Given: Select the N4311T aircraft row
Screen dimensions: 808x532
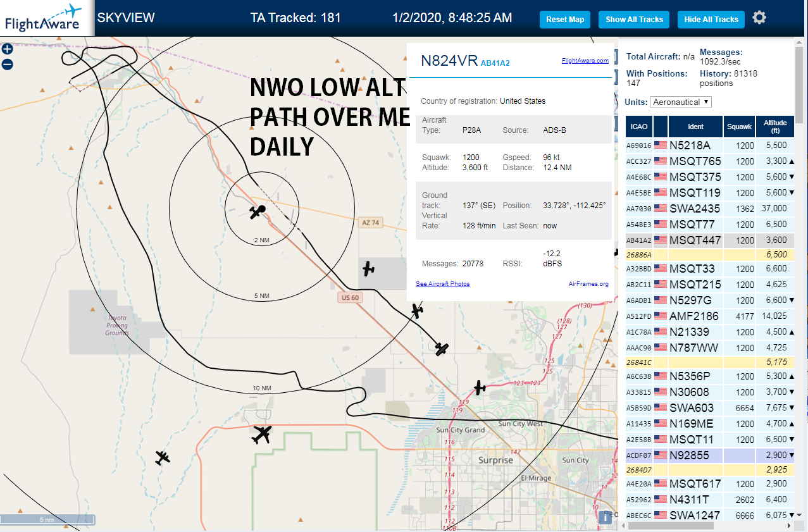Looking at the screenshot, I should pos(709,500).
